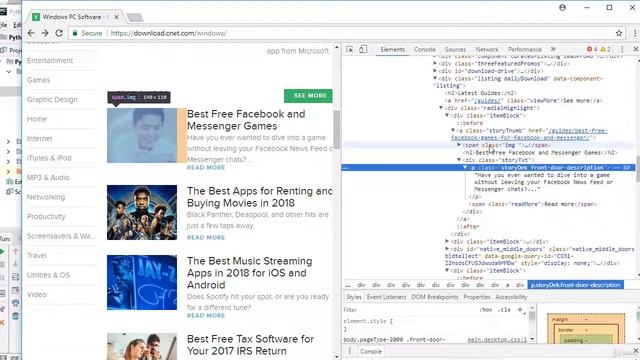Viewport: 640px width, 360px height.
Task: Close the DevTools panel
Action: [x=636, y=49]
